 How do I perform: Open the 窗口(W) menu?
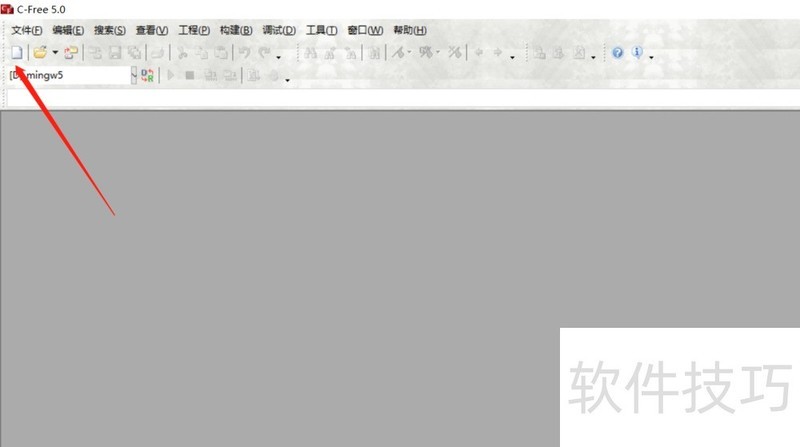[365, 30]
